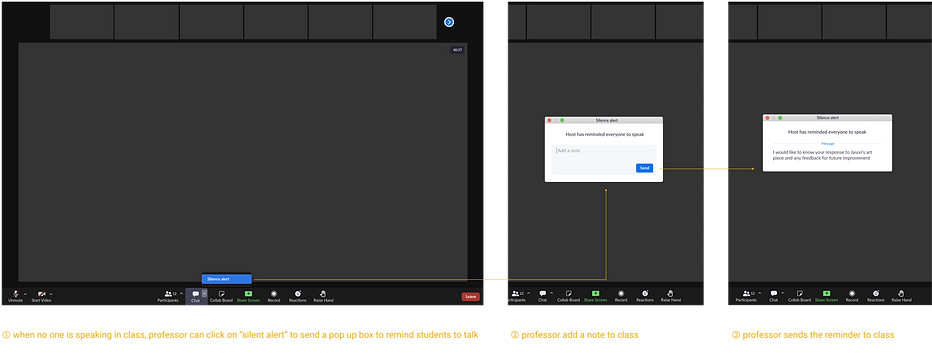
Task: Open Participants in the middle mockup toolbar
Action: click(x=518, y=296)
